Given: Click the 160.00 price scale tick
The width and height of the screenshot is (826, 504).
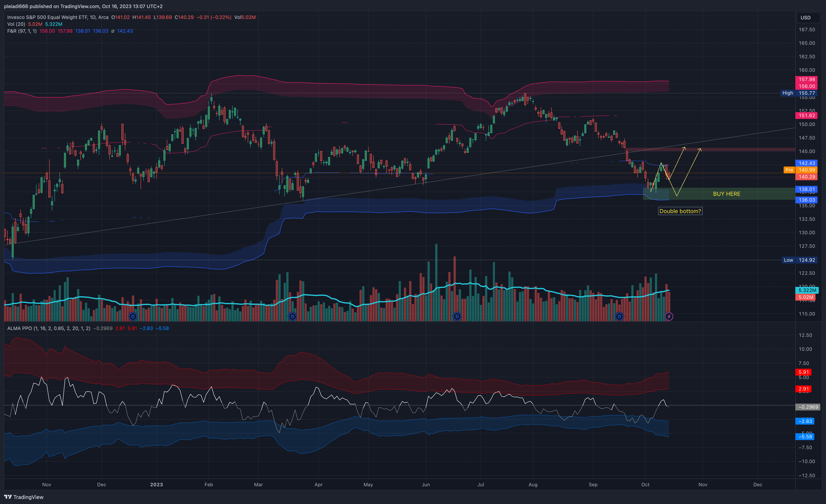Looking at the screenshot, I should coord(807,70).
